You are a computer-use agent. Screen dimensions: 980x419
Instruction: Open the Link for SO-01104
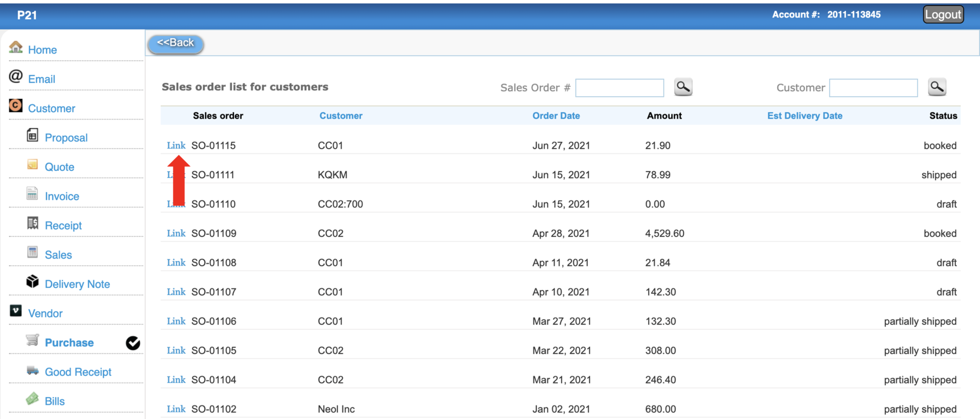pos(176,380)
